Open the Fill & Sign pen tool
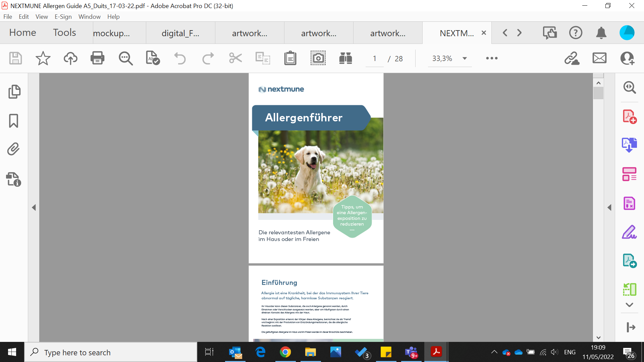The height and width of the screenshot is (362, 644). point(629,232)
